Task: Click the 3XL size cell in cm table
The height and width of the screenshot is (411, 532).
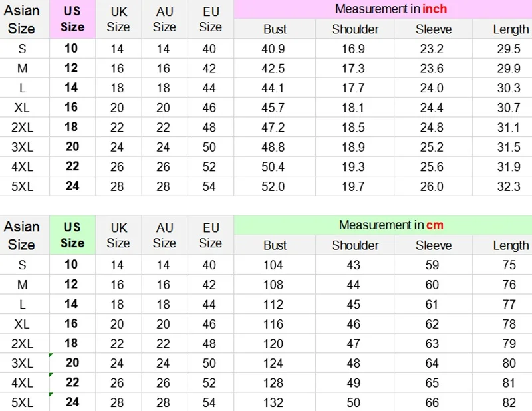Action: pyautogui.click(x=22, y=363)
